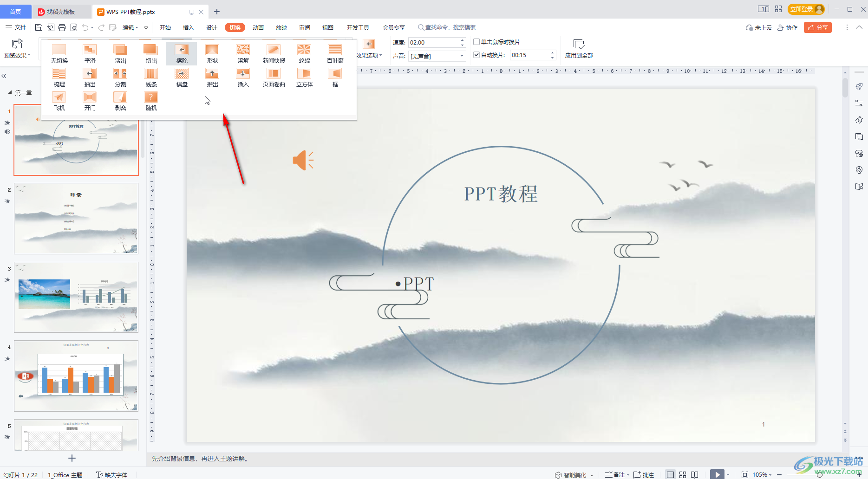The height and width of the screenshot is (479, 868).
Task: Apply the 棋盘 (Checkerboard) transition
Action: pos(182,77)
